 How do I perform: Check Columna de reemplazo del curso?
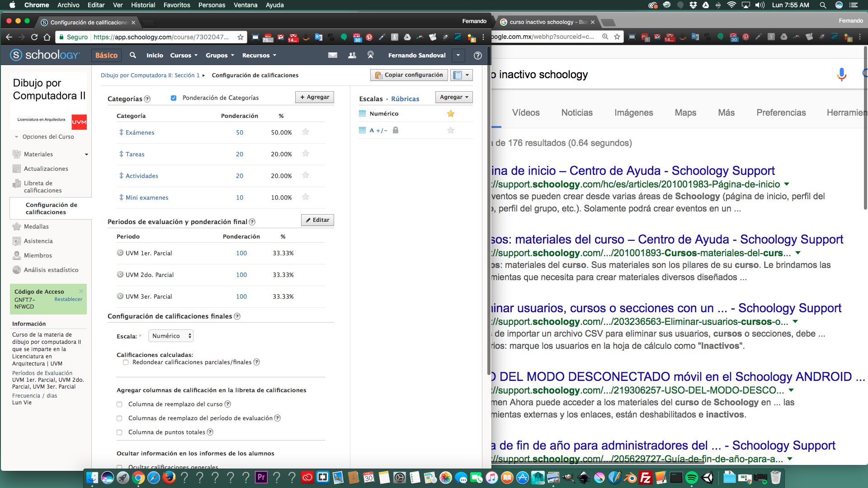pos(119,404)
